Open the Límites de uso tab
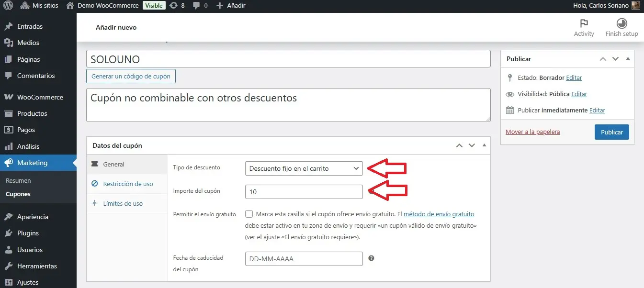The height and width of the screenshot is (288, 644). click(x=123, y=203)
